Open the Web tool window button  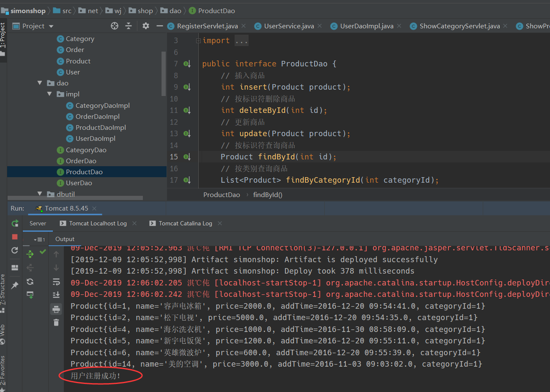point(3,334)
